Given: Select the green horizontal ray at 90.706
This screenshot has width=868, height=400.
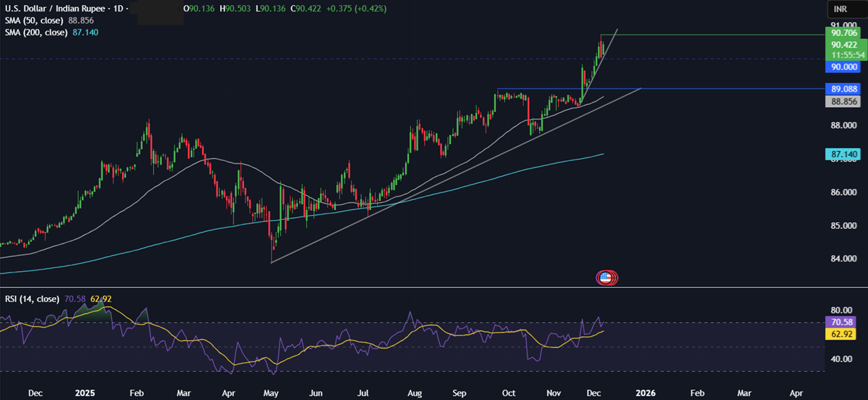Looking at the screenshot, I should tap(709, 34).
